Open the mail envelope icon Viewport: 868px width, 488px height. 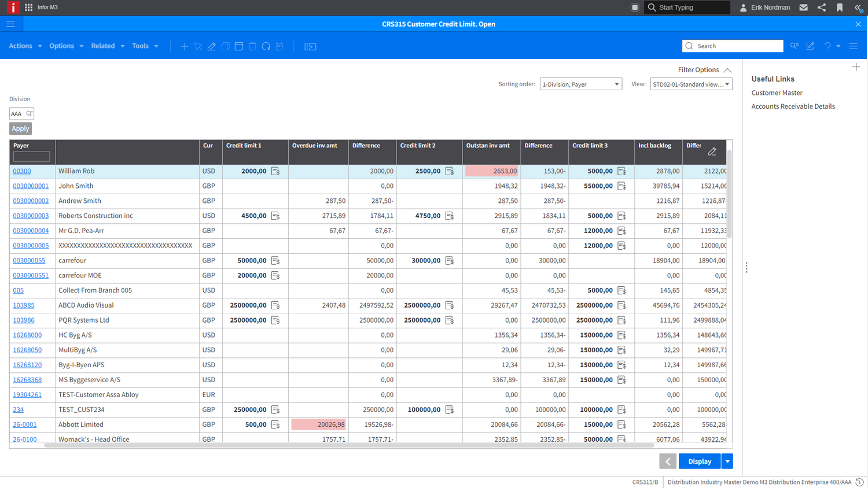pos(803,8)
